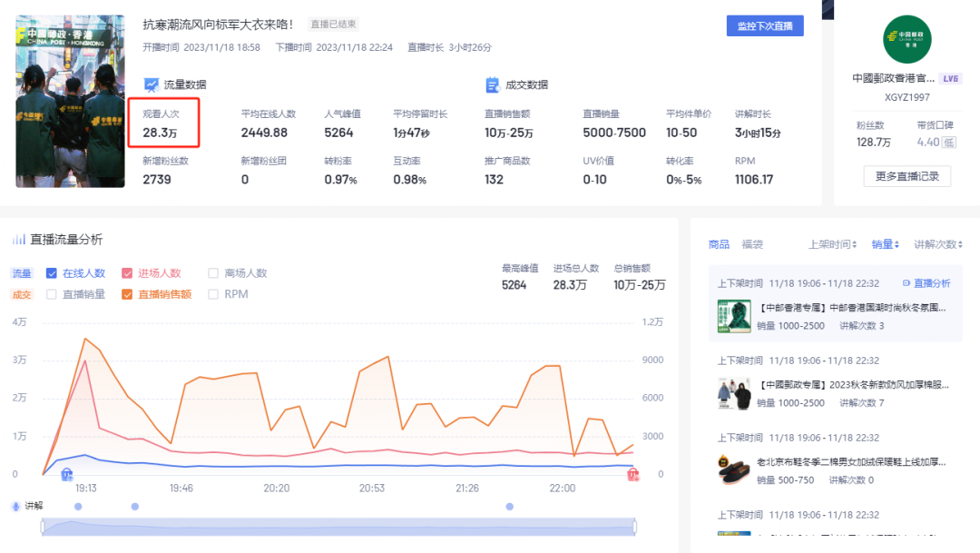
Task: Sort products by 销量
Action: pyautogui.click(x=885, y=244)
